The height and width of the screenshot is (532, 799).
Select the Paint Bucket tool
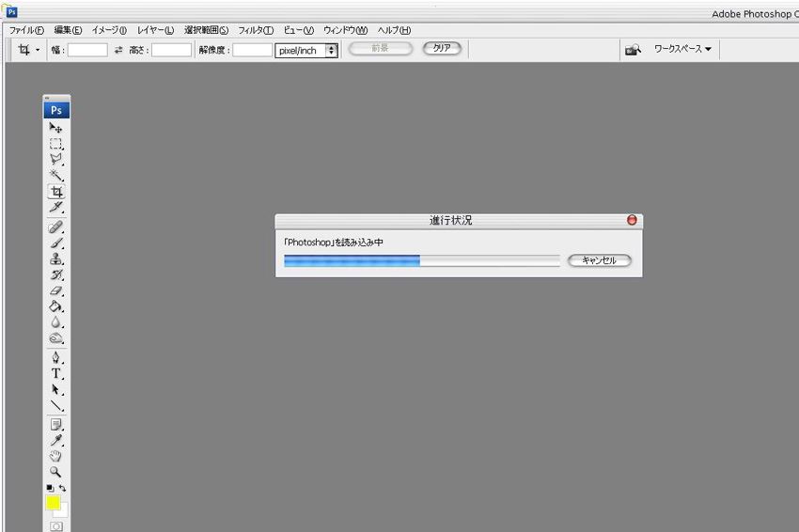coord(56,306)
